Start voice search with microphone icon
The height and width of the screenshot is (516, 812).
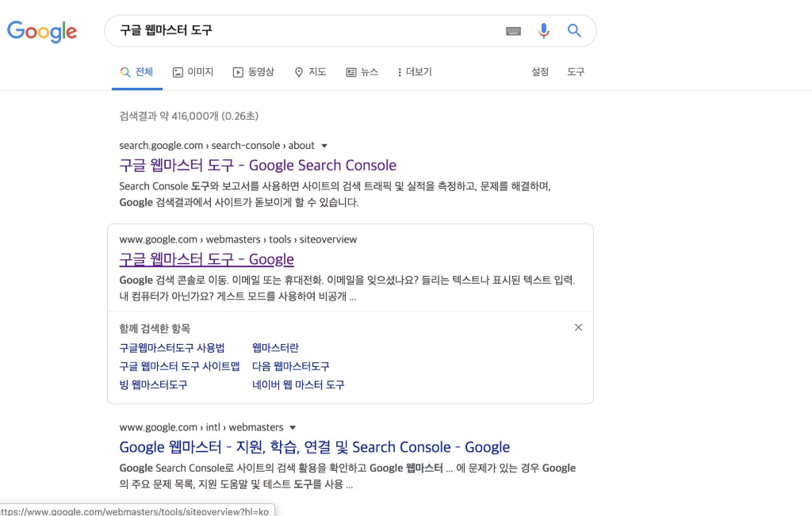tap(544, 31)
